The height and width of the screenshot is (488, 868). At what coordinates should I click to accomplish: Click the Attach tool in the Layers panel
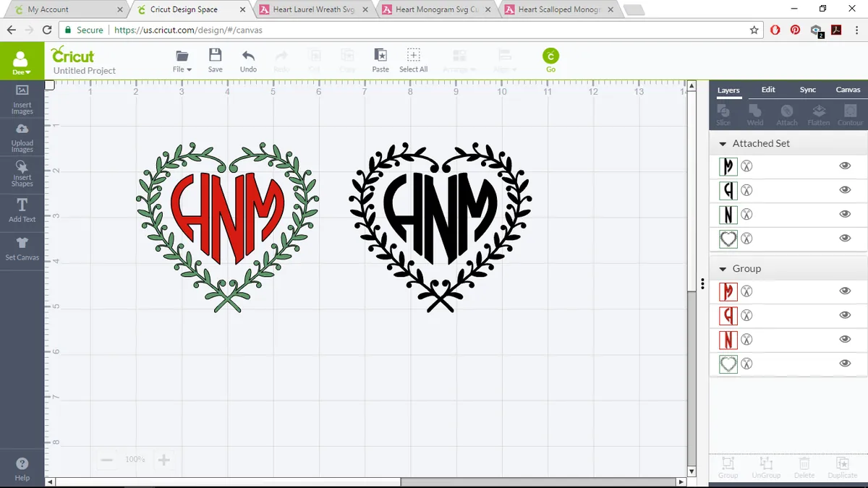[787, 114]
